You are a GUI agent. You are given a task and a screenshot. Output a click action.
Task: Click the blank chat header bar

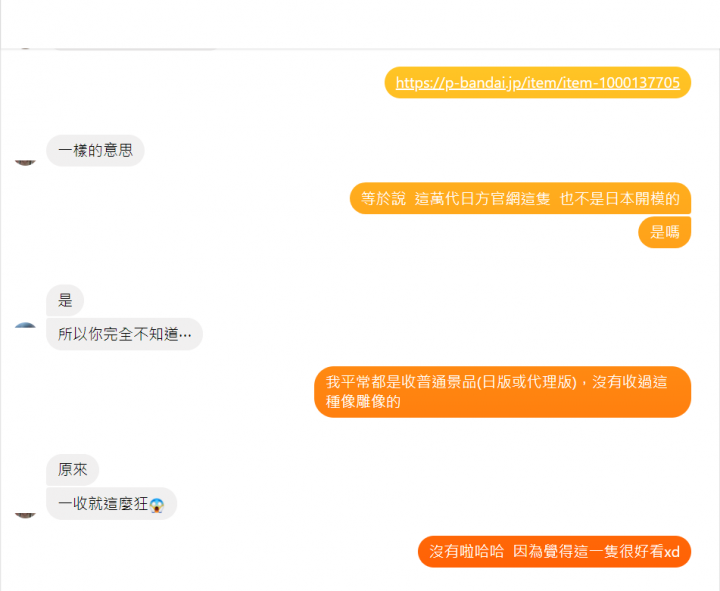tap(360, 24)
